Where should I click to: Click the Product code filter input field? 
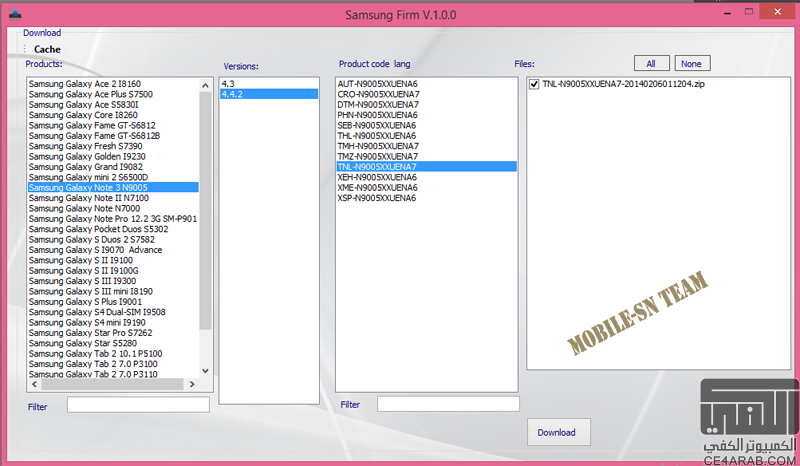coord(448,404)
